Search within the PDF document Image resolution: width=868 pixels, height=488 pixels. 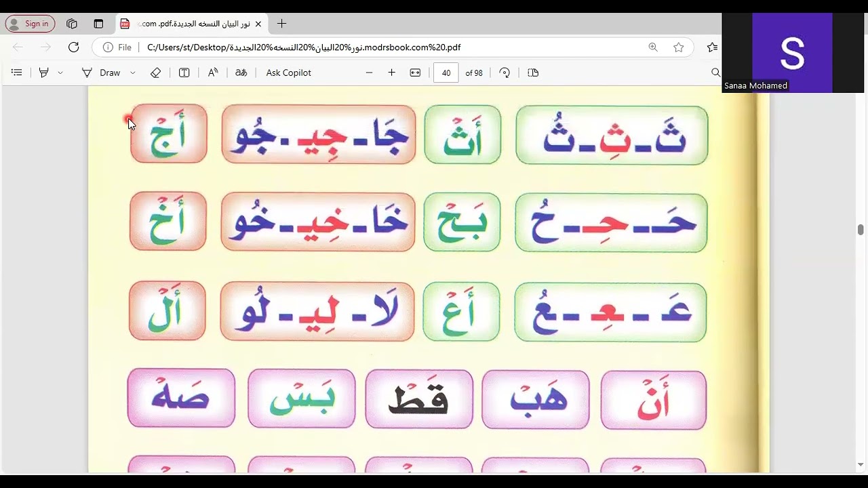(715, 73)
